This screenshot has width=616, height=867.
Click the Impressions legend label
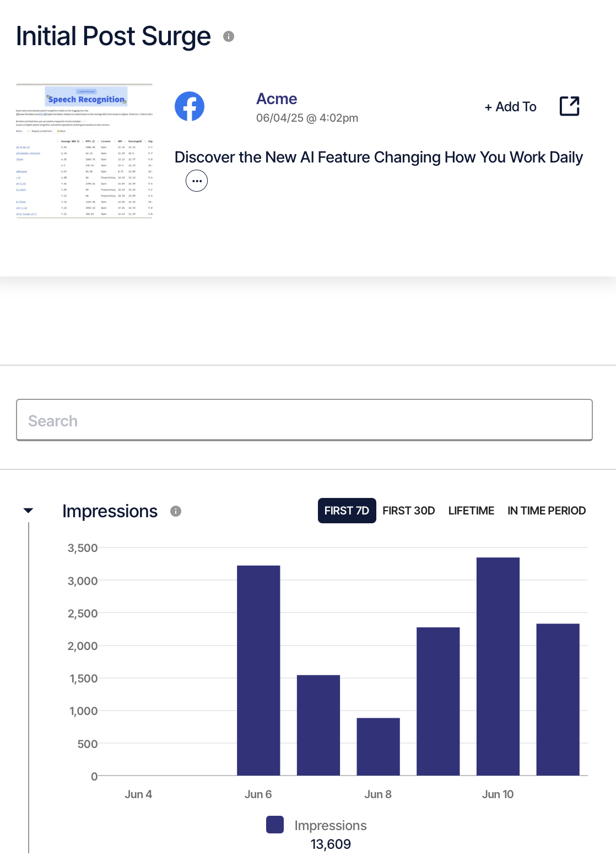331,825
